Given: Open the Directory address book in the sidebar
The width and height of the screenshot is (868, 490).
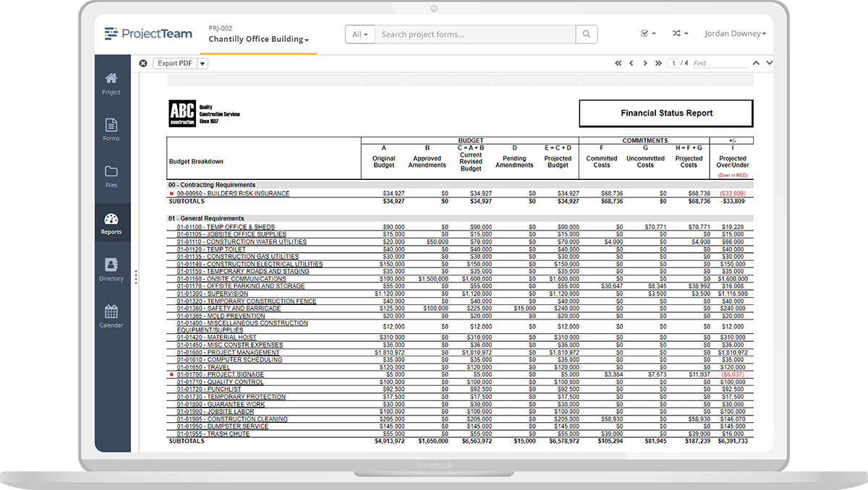Looking at the screenshot, I should tap(111, 270).
